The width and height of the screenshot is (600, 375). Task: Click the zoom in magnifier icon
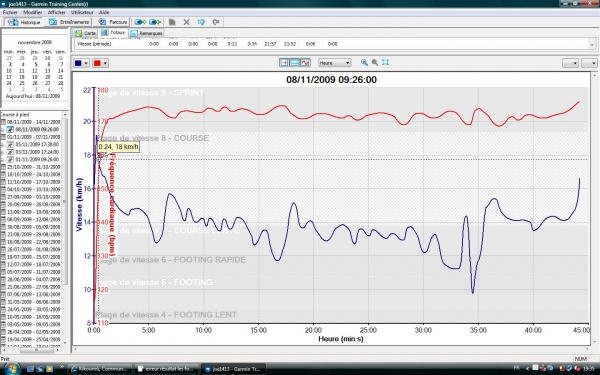coord(364,62)
